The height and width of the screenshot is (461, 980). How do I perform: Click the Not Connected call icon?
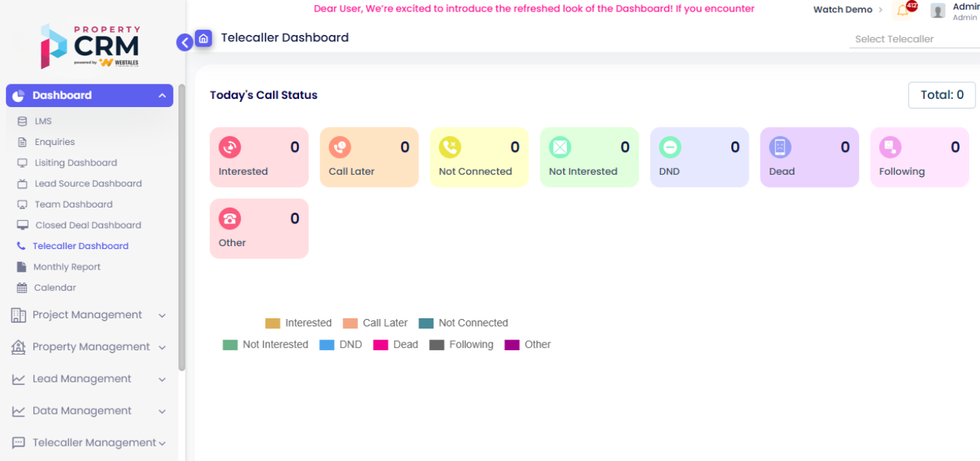pyautogui.click(x=450, y=148)
